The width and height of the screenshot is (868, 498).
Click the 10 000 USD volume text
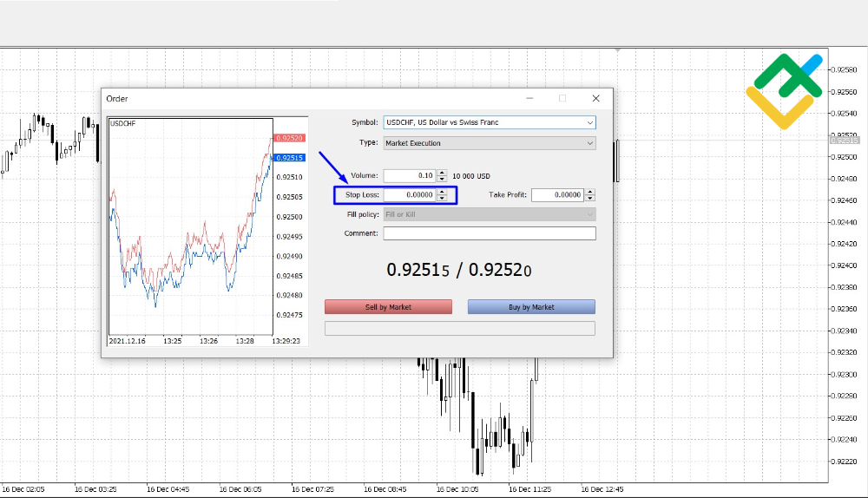(x=471, y=176)
